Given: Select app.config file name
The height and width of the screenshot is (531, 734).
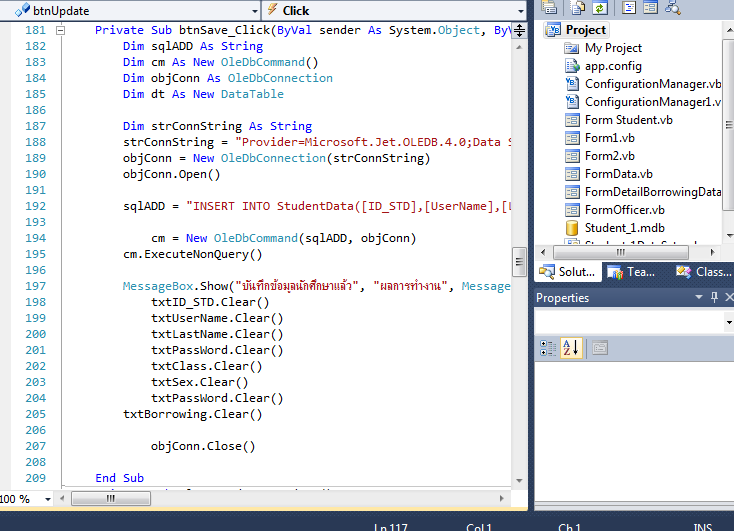Looking at the screenshot, I should [613, 66].
